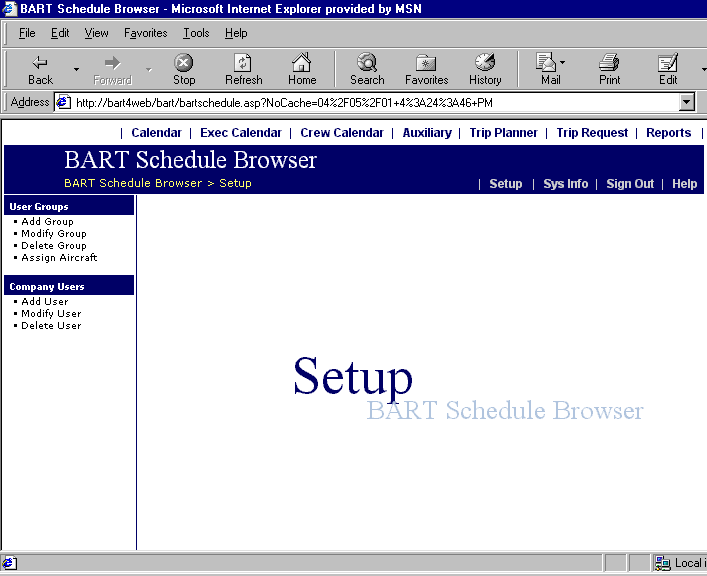Viewport: 707px width, 576px height.
Task: Open the Favorites folder toolbar icon
Action: 426,63
